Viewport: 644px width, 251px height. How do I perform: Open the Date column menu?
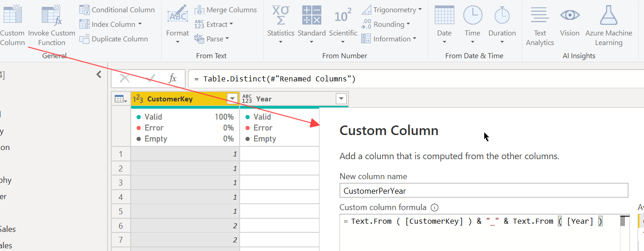pos(444,24)
